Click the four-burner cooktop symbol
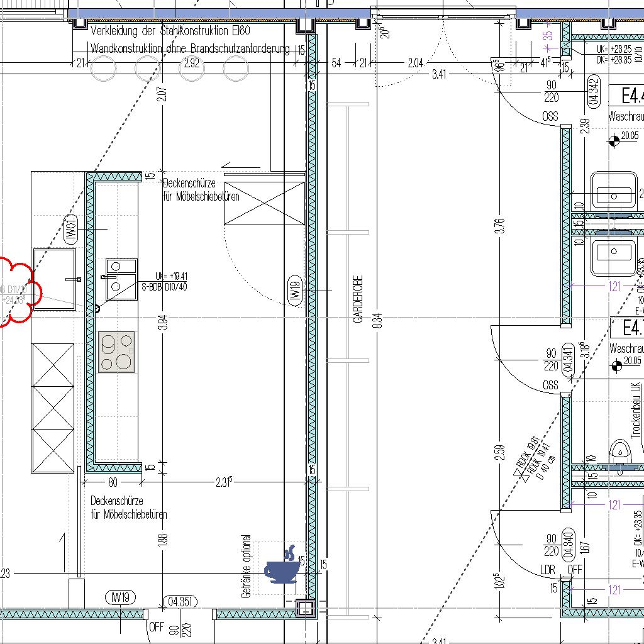 (117, 352)
